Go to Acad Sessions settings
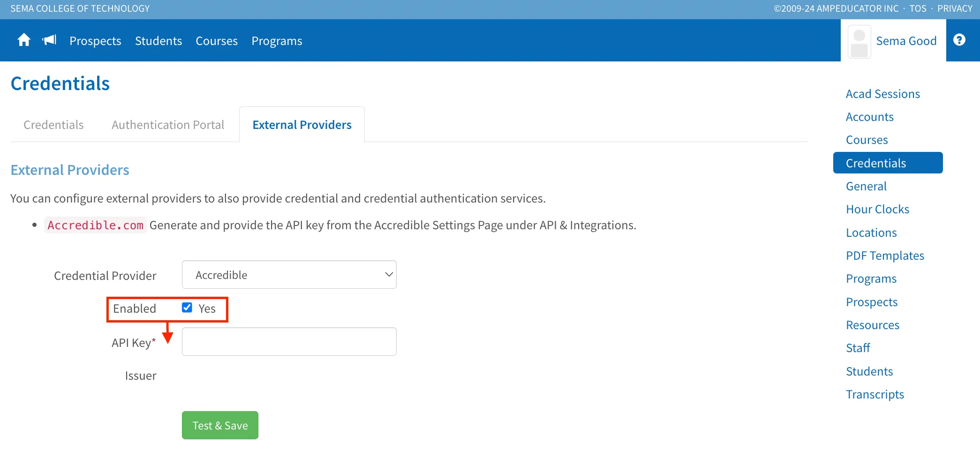This screenshot has width=980, height=451. click(x=883, y=94)
